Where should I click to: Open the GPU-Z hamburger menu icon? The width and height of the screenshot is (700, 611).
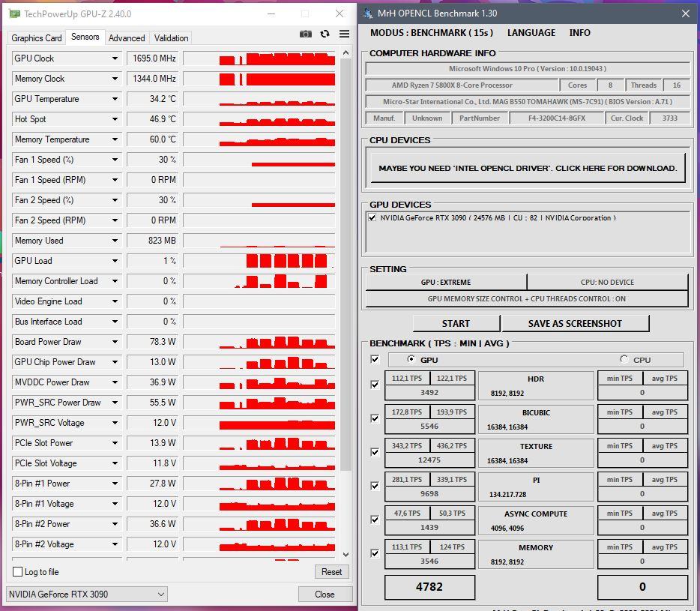(x=344, y=34)
